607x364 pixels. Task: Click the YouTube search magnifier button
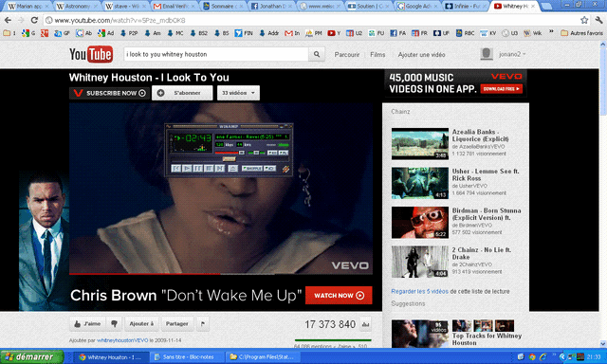317,54
